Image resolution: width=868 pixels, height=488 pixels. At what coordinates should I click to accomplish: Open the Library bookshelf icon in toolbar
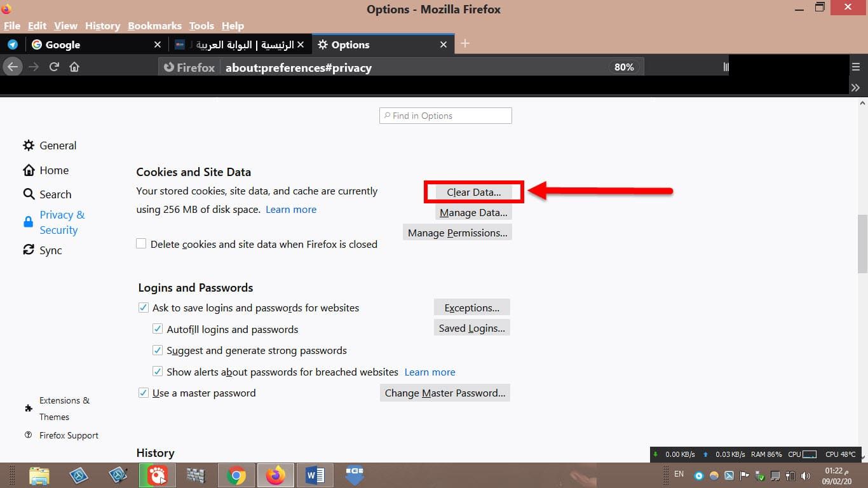coord(726,67)
